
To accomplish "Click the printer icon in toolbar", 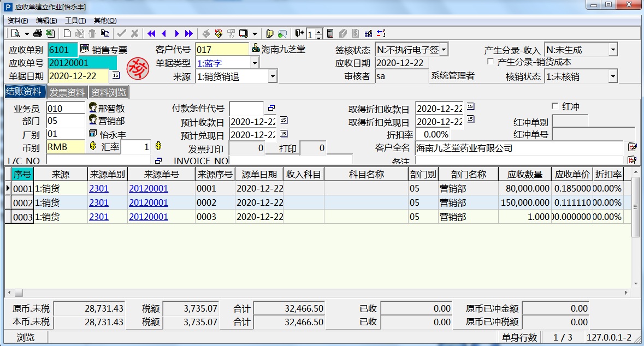I will pos(38,34).
